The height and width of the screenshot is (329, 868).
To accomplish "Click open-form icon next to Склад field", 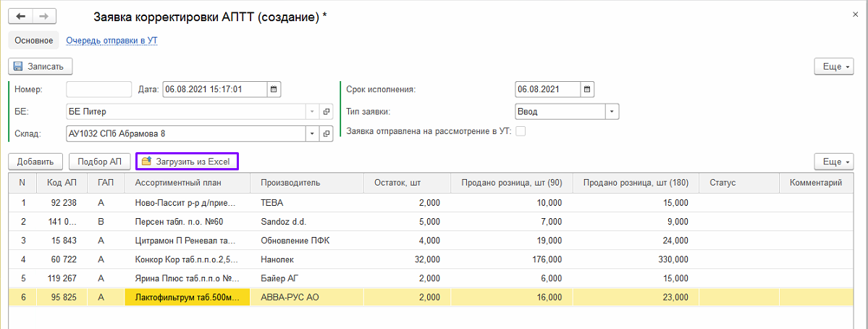I will tap(326, 133).
